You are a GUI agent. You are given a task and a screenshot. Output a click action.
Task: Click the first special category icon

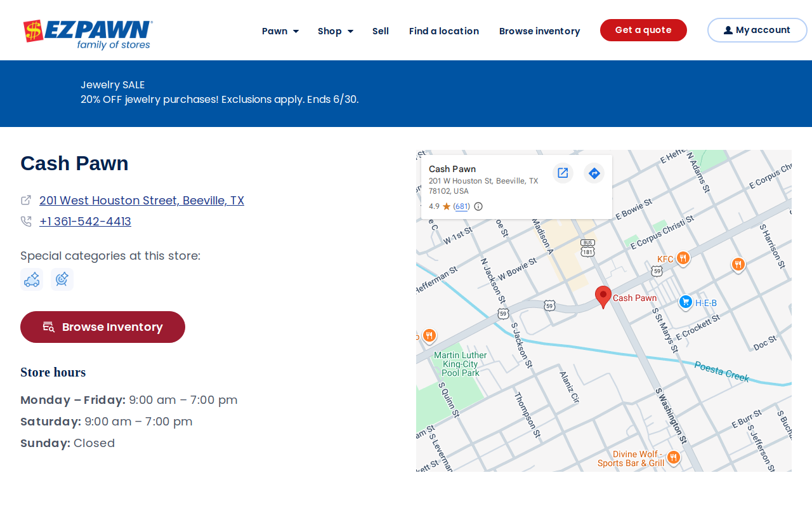coord(32,279)
